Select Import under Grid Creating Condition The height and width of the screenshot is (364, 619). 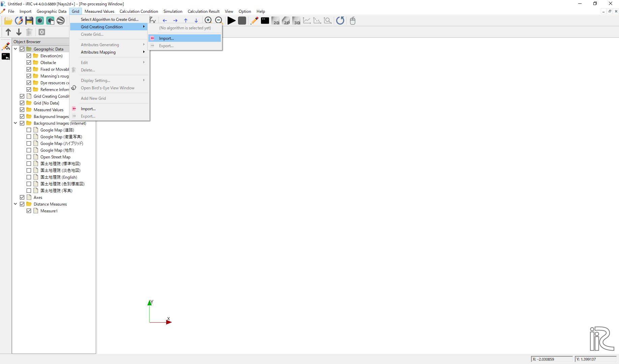(185, 38)
